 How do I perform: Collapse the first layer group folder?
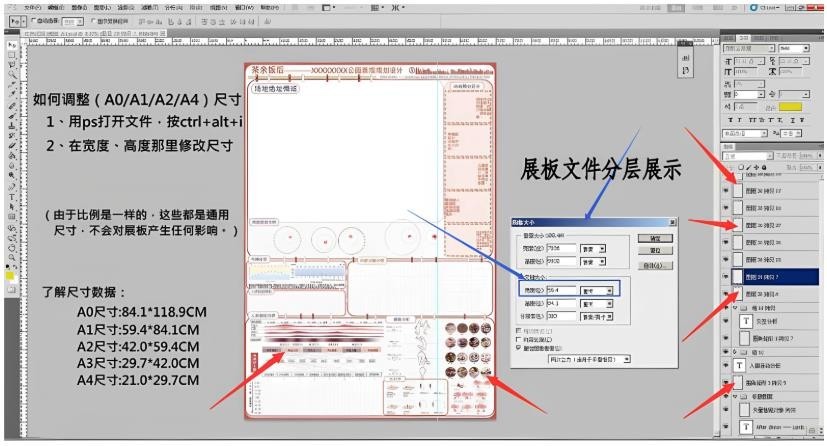(735, 307)
